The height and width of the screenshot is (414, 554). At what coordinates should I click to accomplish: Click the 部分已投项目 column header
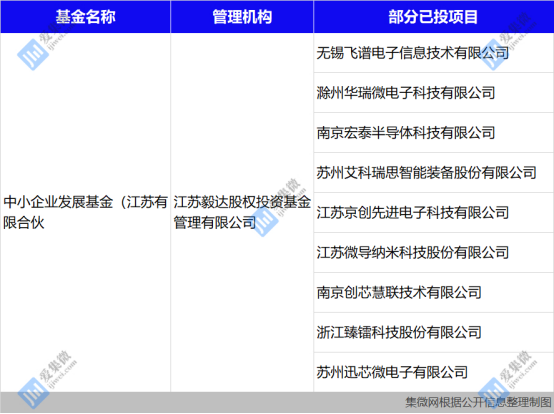pyautogui.click(x=434, y=17)
